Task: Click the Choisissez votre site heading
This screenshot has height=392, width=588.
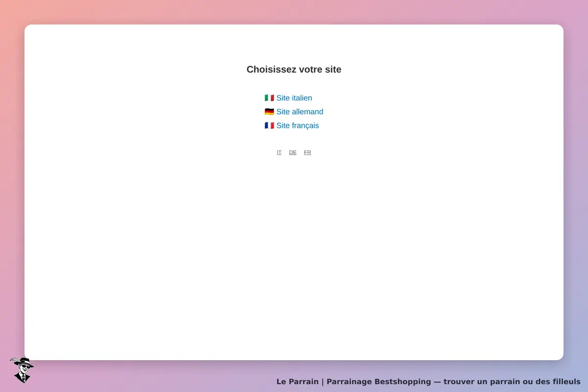Action: [294, 70]
